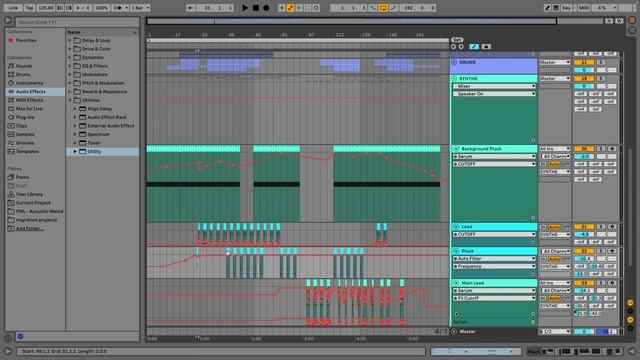640x360 pixels.
Task: Toggle the Automation Arm button
Action: pyautogui.click(x=290, y=8)
